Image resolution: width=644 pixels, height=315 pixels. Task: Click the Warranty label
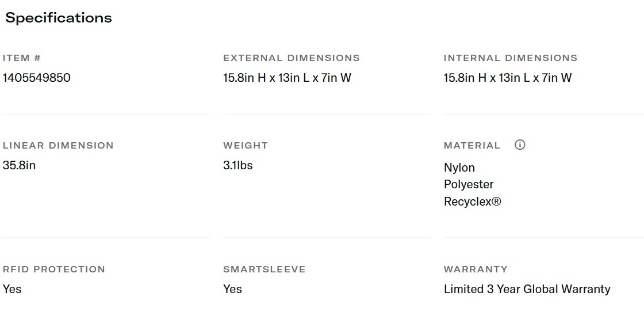(x=476, y=270)
